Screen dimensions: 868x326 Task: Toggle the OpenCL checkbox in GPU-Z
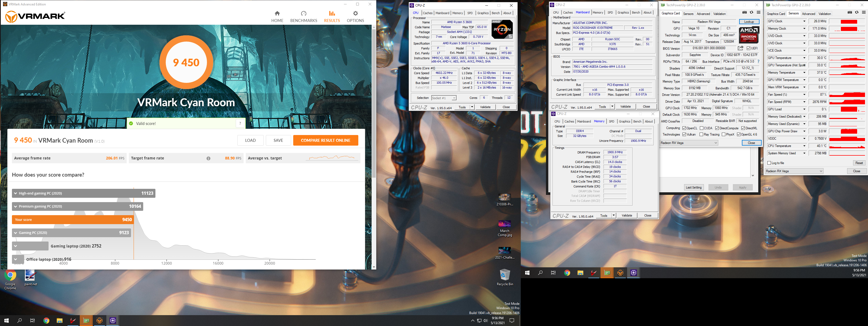pos(684,128)
